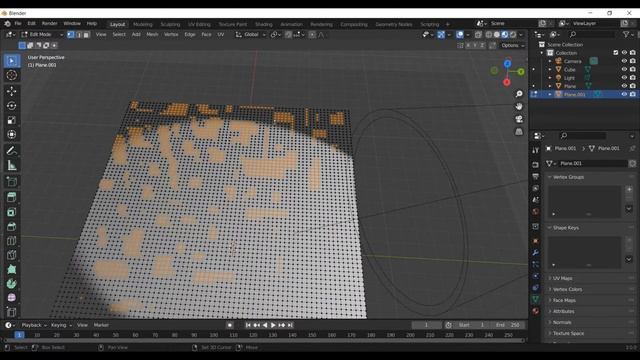The image size is (640, 360).
Task: Hide the Cube in the outliner
Action: point(624,69)
